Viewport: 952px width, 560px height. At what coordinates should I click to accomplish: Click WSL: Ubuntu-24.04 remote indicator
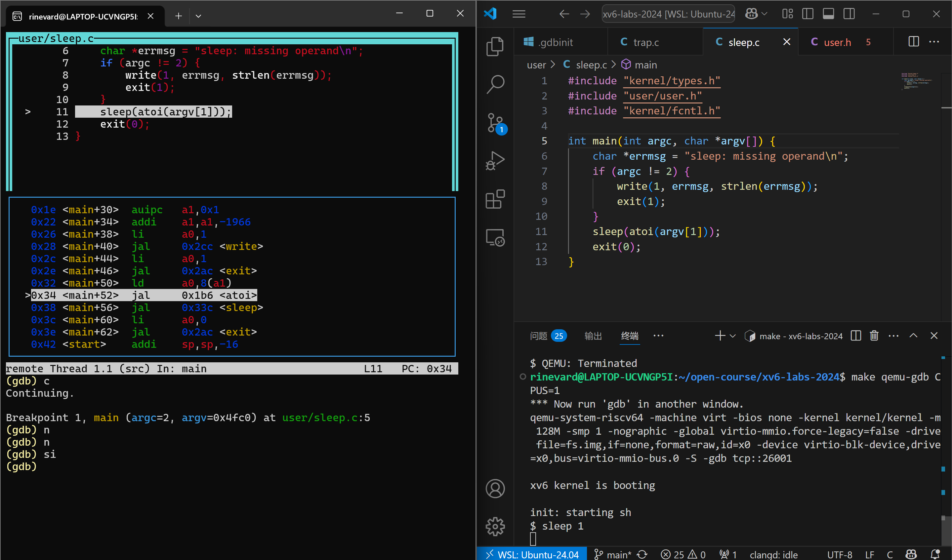pyautogui.click(x=532, y=554)
